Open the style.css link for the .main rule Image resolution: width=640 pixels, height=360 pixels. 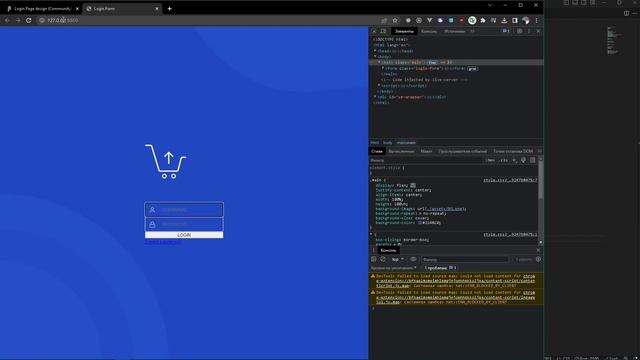(510, 180)
